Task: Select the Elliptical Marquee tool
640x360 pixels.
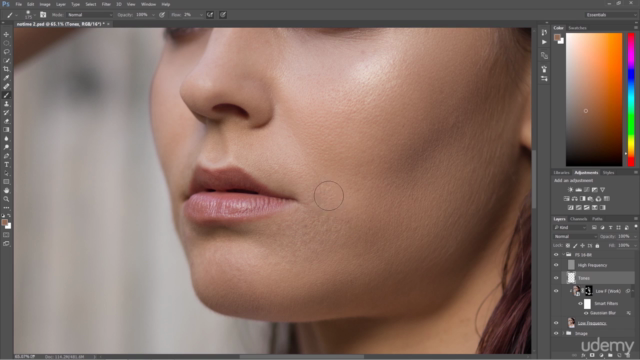Action: click(x=6, y=43)
